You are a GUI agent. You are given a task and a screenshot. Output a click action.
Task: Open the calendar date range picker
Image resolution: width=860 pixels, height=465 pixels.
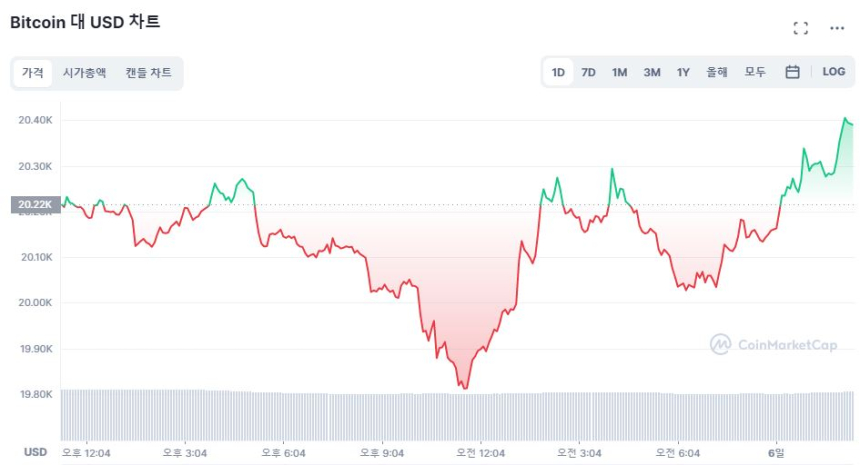tap(792, 72)
